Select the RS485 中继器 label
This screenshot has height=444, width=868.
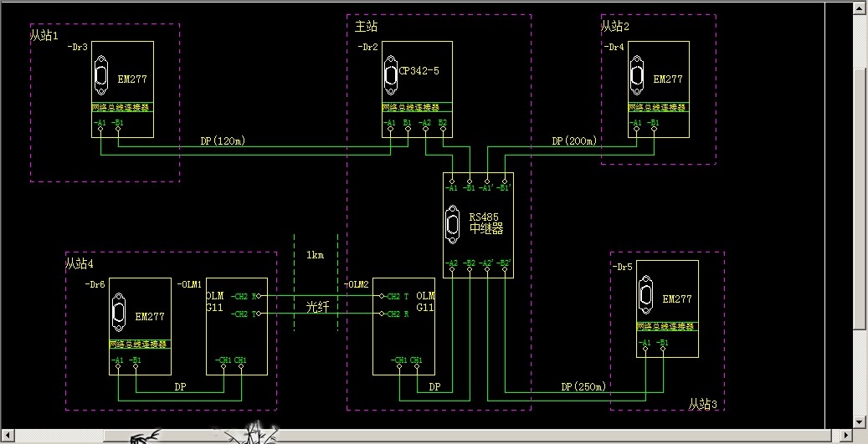tap(486, 223)
